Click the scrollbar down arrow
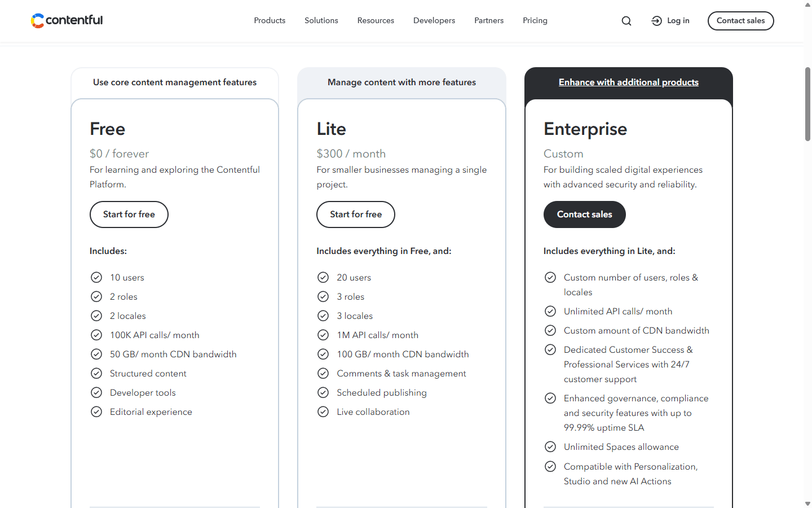 (807, 503)
